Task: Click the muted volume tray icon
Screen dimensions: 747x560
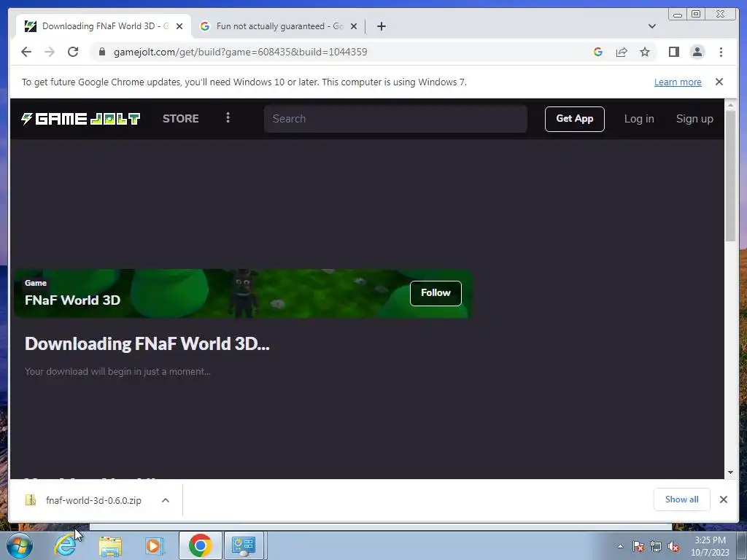Action: [673, 546]
